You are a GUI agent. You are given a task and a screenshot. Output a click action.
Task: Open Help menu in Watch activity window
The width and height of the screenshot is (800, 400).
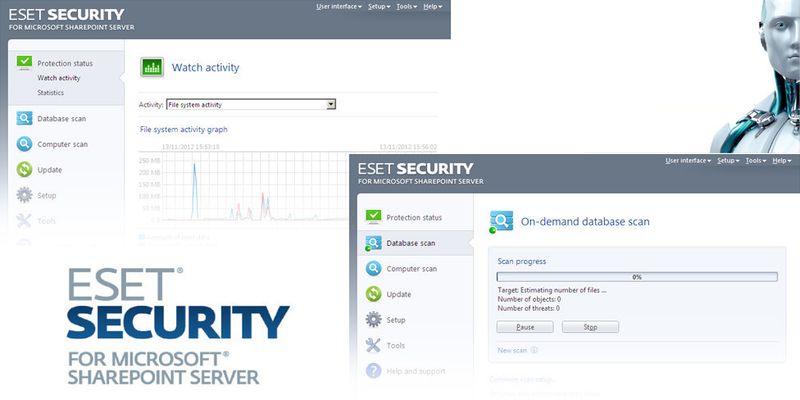[x=433, y=7]
